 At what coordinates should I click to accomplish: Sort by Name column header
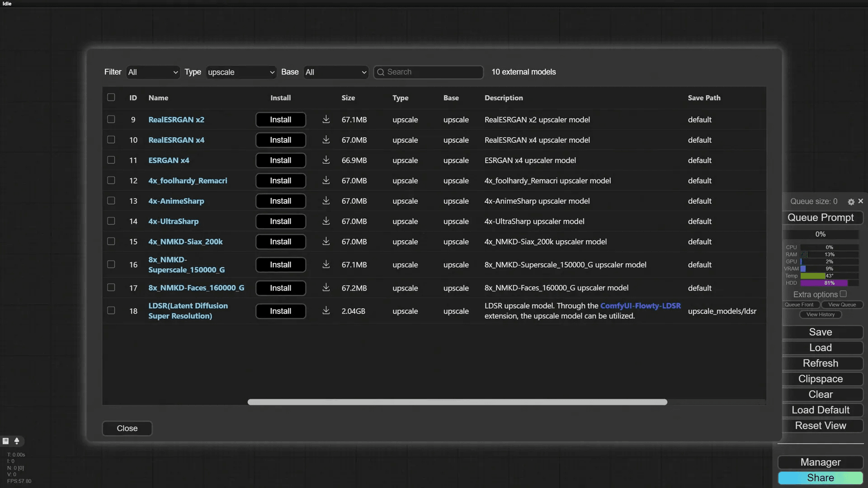click(x=158, y=98)
